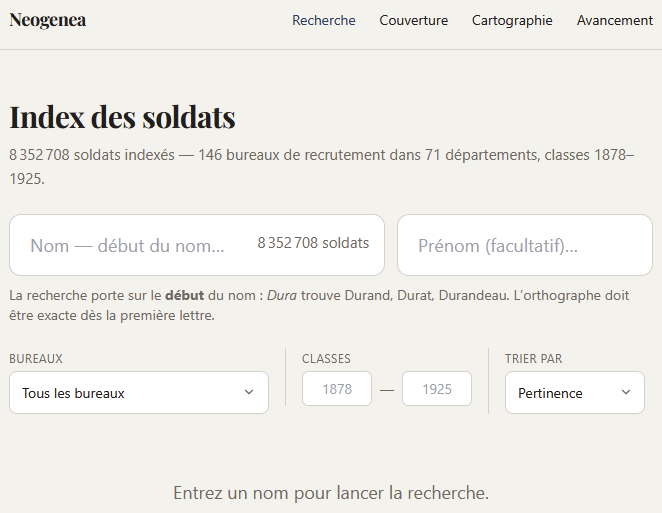Click the Index des soldats heading
This screenshot has width=662, height=513.
tap(122, 117)
